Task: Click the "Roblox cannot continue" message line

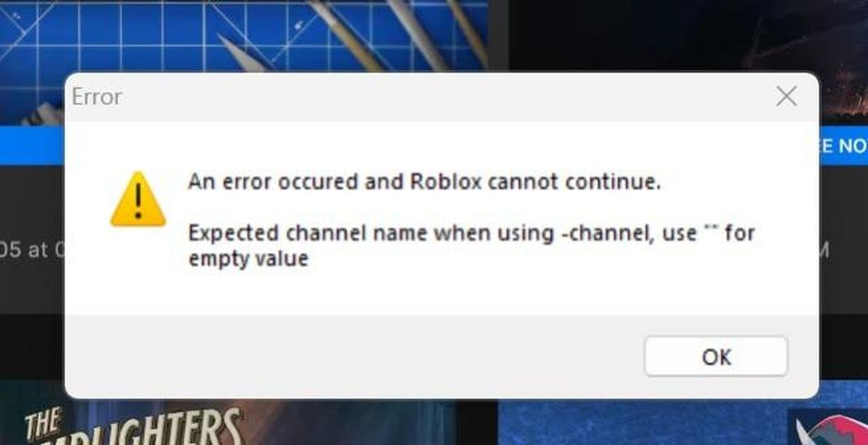Action: click(x=424, y=182)
